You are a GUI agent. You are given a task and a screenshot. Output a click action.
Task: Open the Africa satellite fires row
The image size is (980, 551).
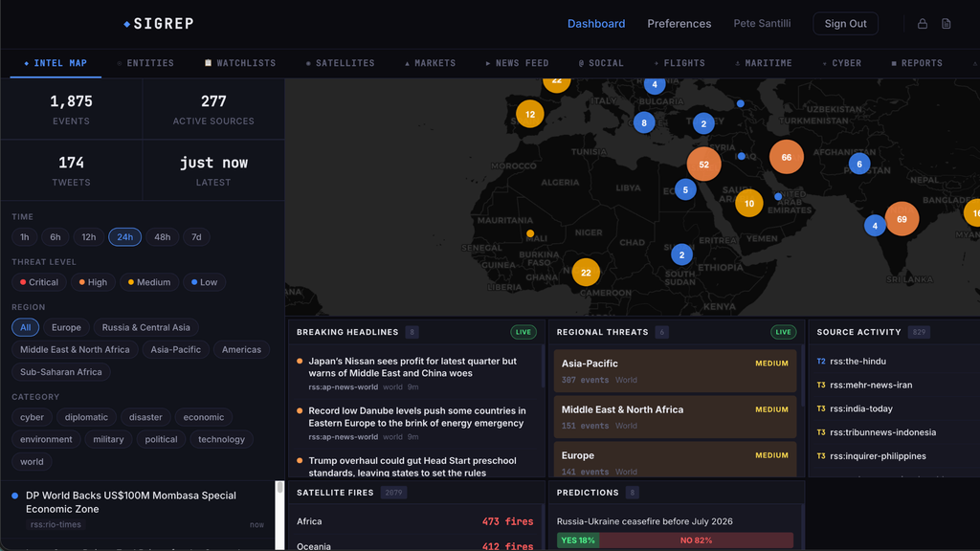tap(415, 521)
